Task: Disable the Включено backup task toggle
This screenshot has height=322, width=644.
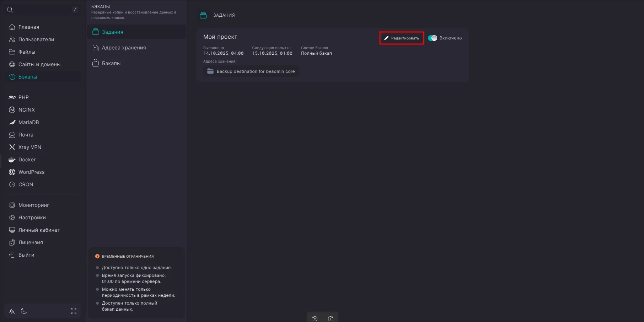Action: [x=433, y=38]
